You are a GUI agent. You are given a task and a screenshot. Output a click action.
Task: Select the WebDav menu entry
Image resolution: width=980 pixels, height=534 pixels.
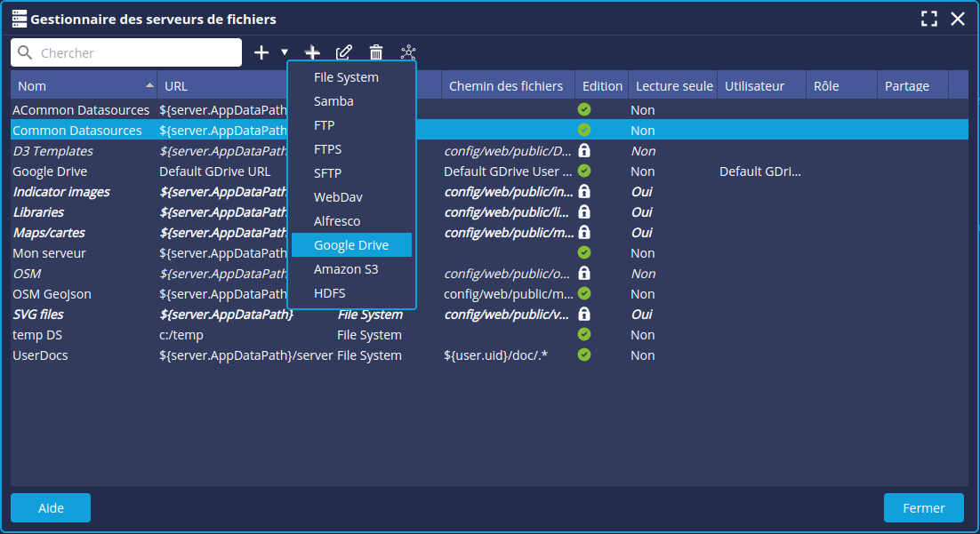coord(338,197)
